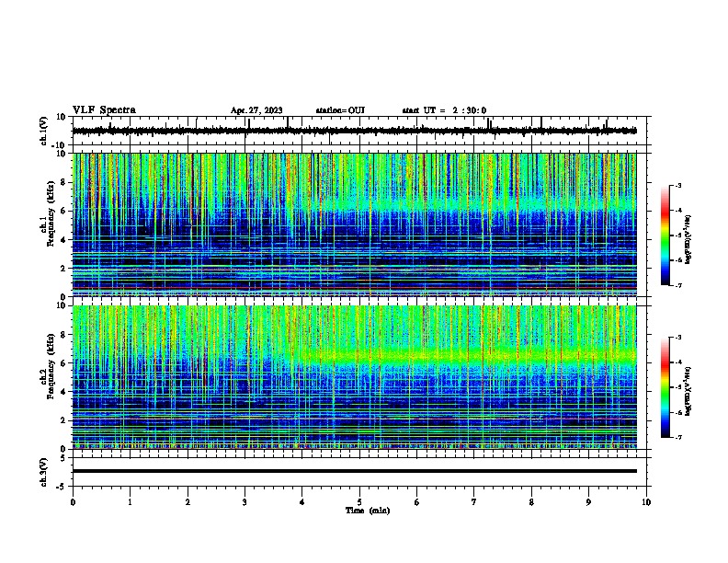Click the time axis tick label "10"
This screenshot has height=563, width=728.
tap(646, 502)
